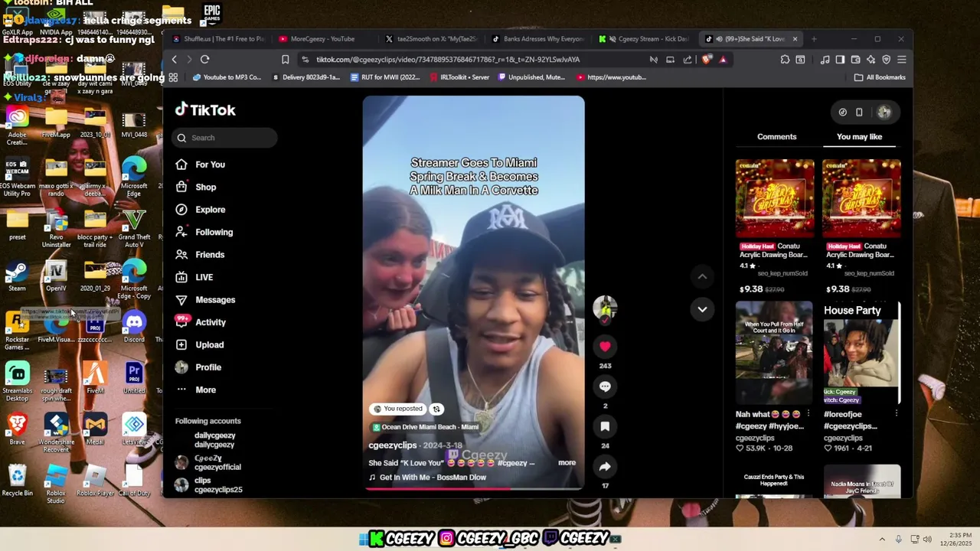Open the Steam desktop shortcut
980x551 pixels.
pyautogui.click(x=17, y=275)
